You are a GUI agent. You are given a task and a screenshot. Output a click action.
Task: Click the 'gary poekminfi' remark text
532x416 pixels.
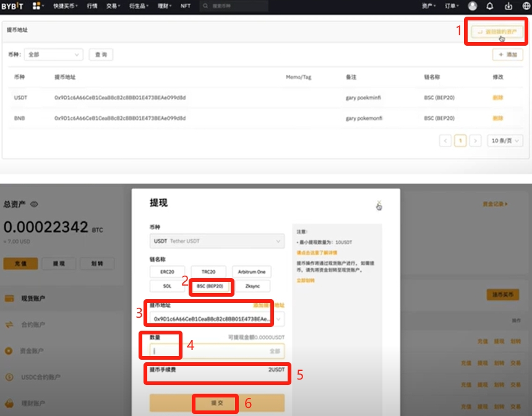point(363,98)
